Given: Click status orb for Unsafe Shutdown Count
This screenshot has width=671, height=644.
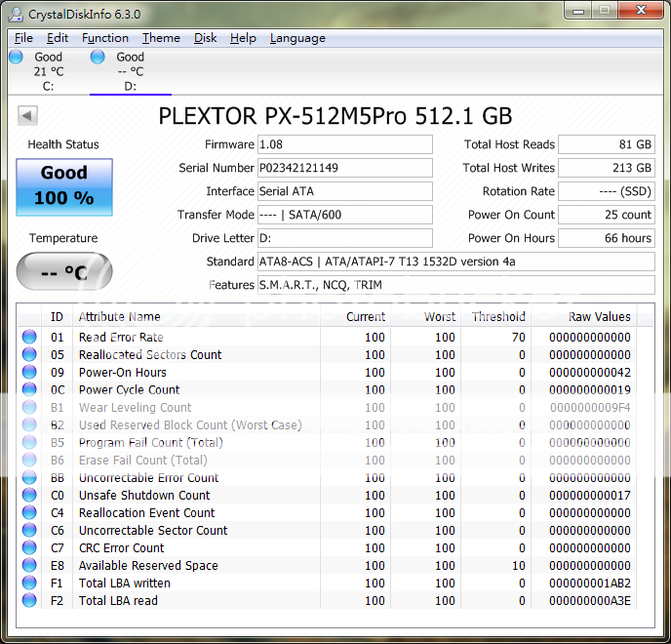Looking at the screenshot, I should 29,495.
